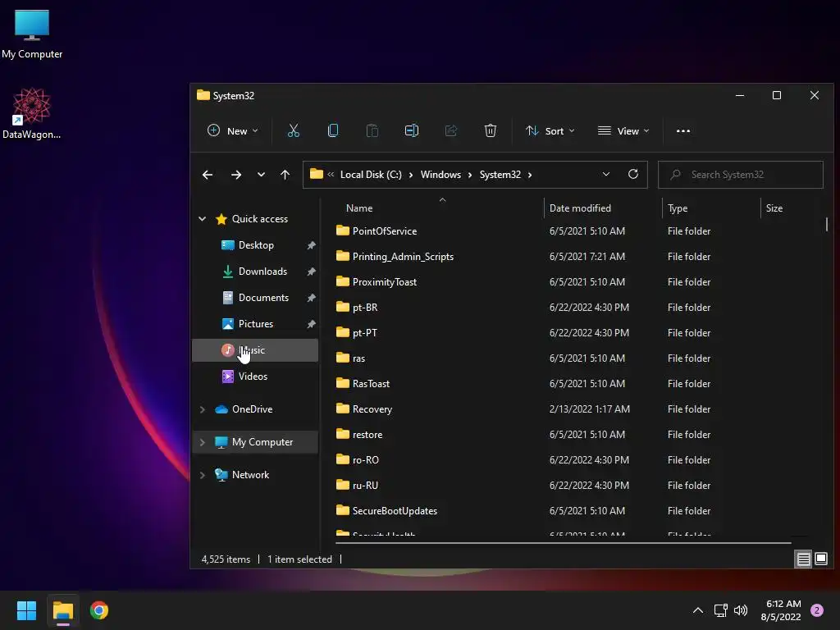Open Documents in navigation pane

click(263, 298)
